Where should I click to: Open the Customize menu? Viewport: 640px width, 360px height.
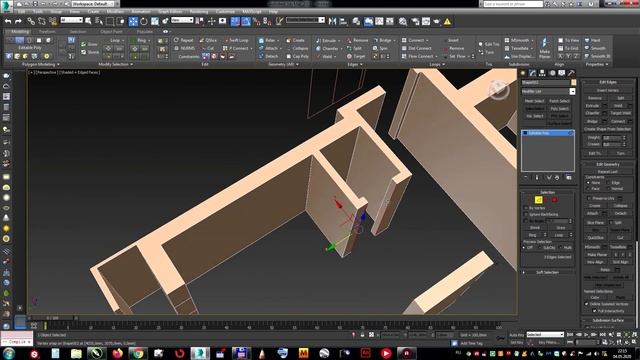[225, 12]
